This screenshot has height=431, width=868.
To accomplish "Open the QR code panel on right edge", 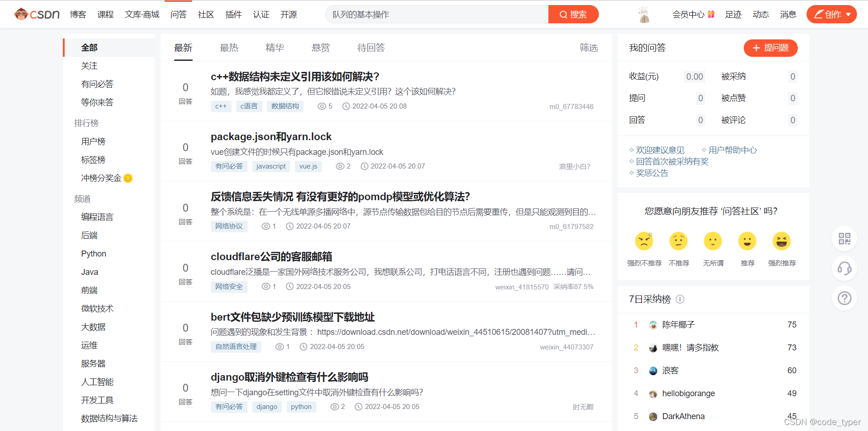I will pos(844,239).
